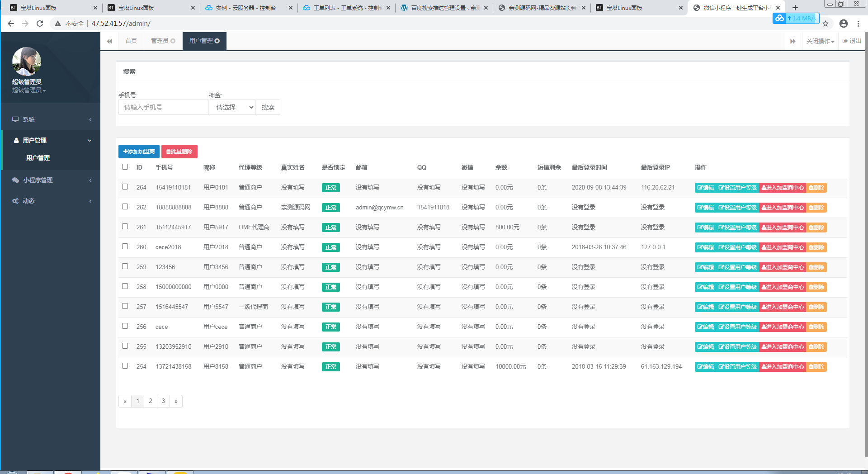Open the 关闭操作 dropdown

click(x=820, y=41)
